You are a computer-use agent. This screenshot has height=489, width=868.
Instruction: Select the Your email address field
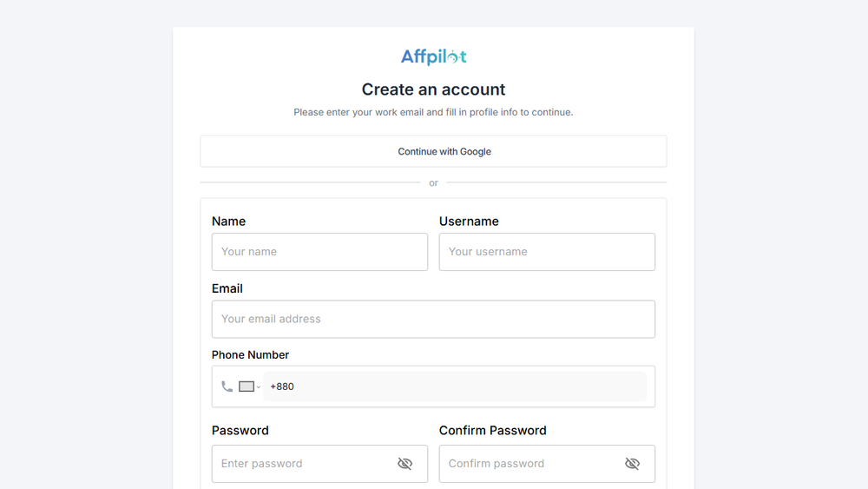pyautogui.click(x=433, y=319)
